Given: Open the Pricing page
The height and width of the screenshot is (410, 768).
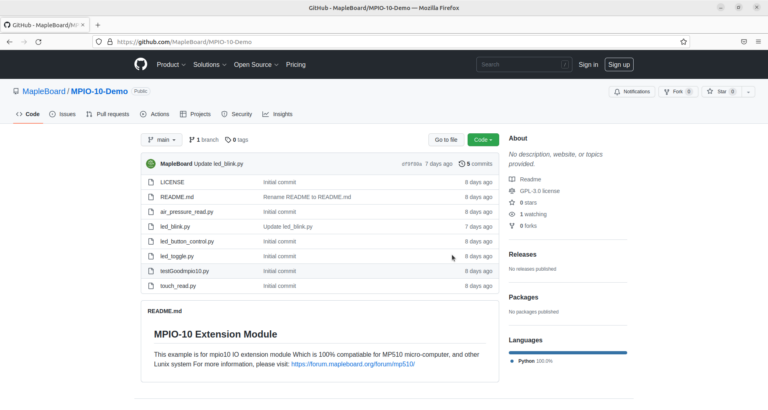Looking at the screenshot, I should click(295, 64).
